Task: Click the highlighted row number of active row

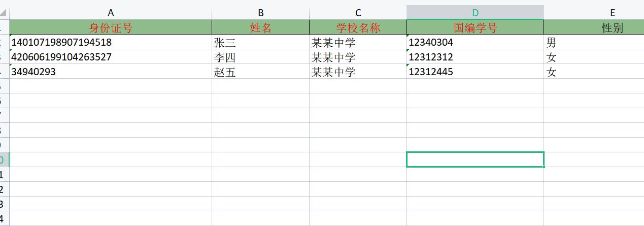Action: coord(4,159)
